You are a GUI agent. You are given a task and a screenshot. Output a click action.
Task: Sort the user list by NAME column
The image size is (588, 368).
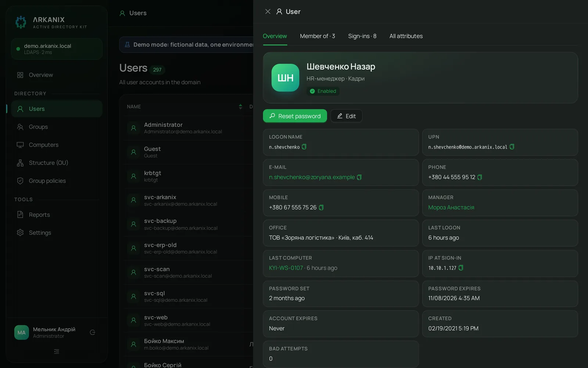click(x=240, y=107)
